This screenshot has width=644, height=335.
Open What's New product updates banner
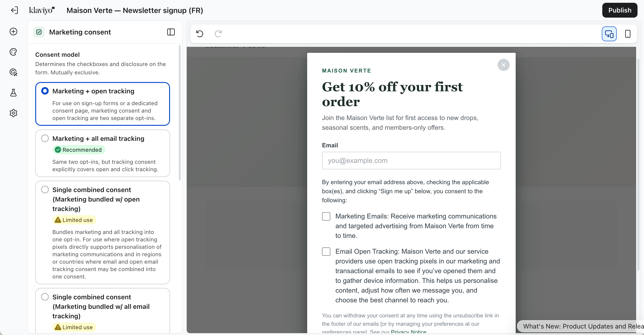coord(580,326)
